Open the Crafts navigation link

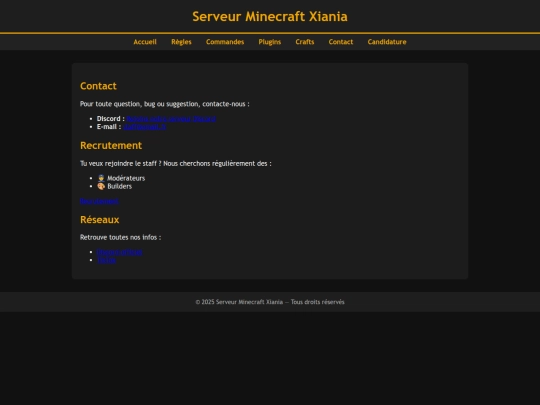(305, 42)
